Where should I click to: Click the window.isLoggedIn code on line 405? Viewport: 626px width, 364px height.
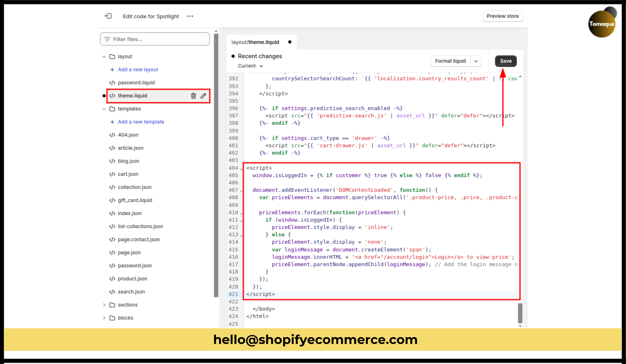pyautogui.click(x=280, y=175)
